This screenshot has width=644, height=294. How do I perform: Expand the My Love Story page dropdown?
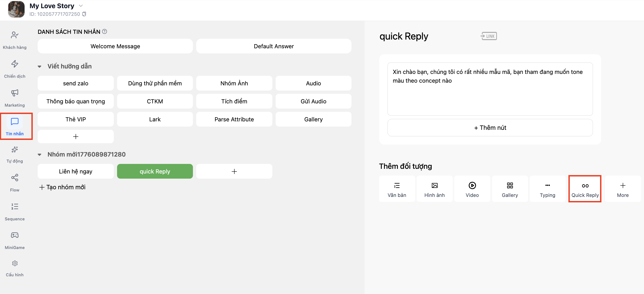81,6
